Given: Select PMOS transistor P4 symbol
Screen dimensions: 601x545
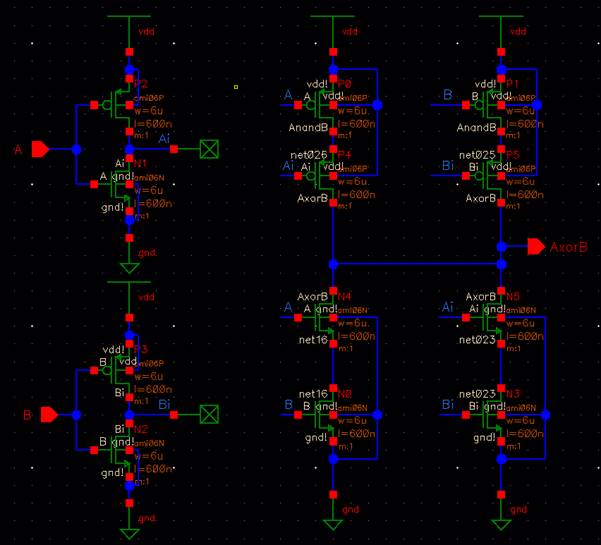Looking at the screenshot, I should coord(320,176).
